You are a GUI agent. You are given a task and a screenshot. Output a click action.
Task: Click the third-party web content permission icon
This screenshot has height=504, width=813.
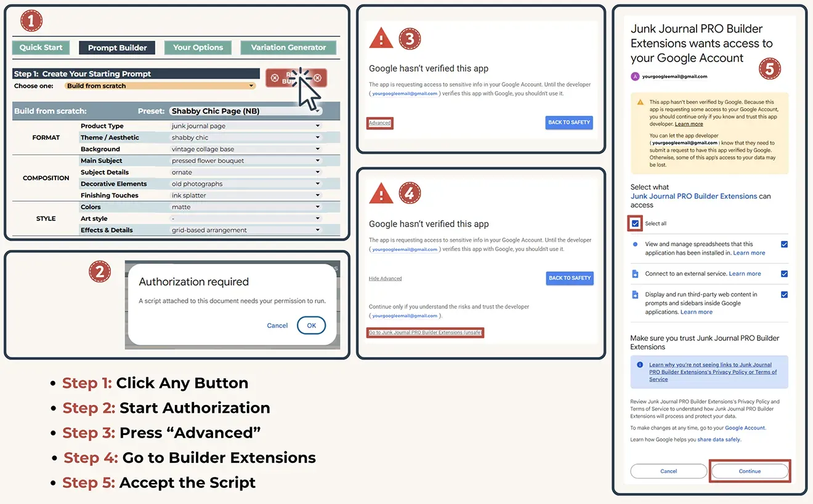click(x=635, y=295)
